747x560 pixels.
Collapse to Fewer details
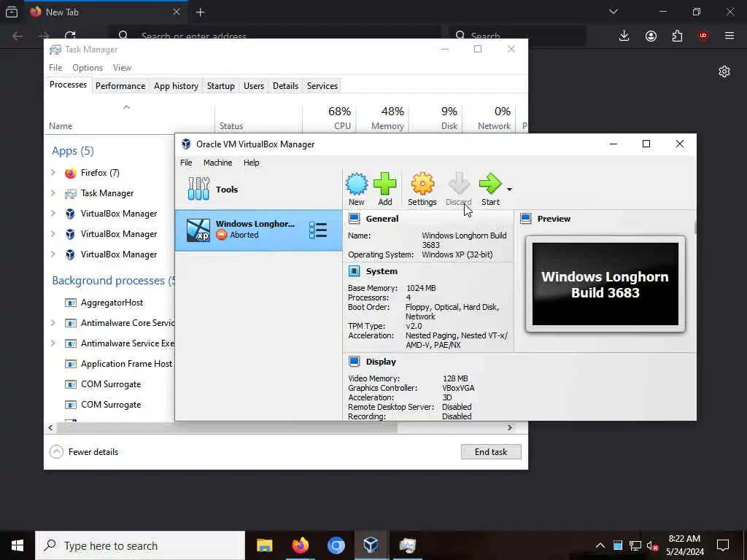pyautogui.click(x=85, y=452)
